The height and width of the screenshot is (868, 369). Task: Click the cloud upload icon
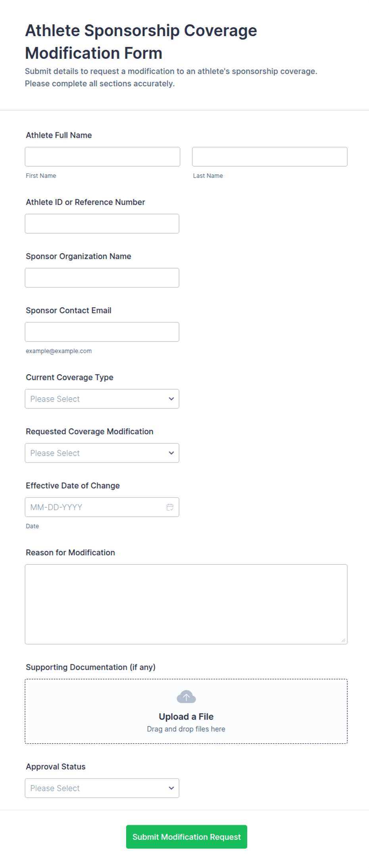(186, 697)
